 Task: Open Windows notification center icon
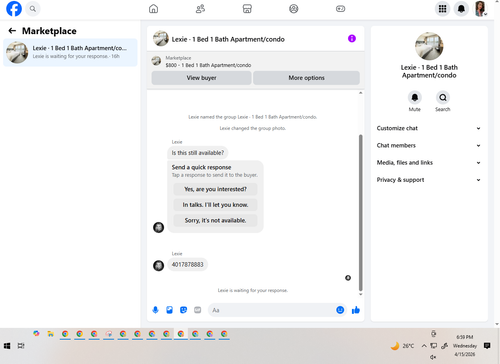[x=487, y=346]
